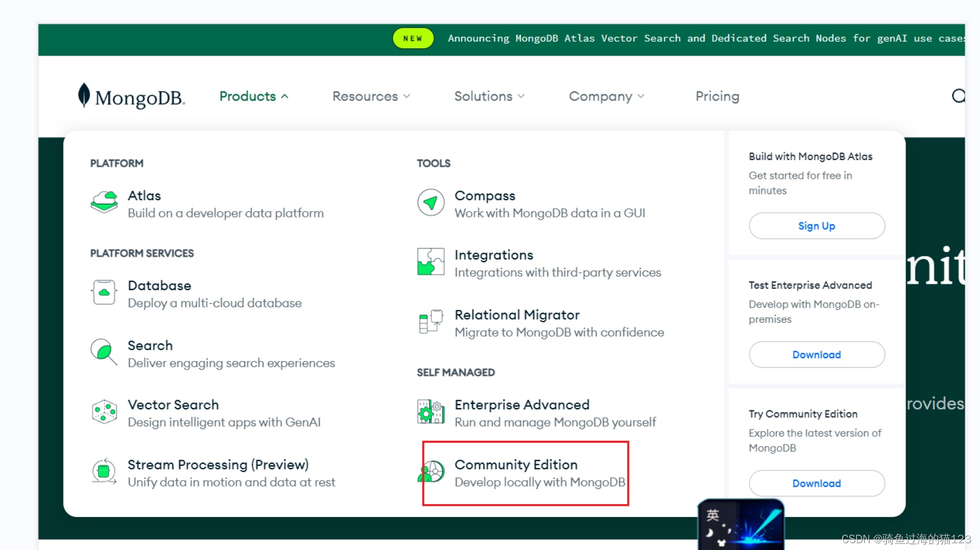Click the Stream Processing icon
Image resolution: width=980 pixels, height=550 pixels.
(x=104, y=472)
